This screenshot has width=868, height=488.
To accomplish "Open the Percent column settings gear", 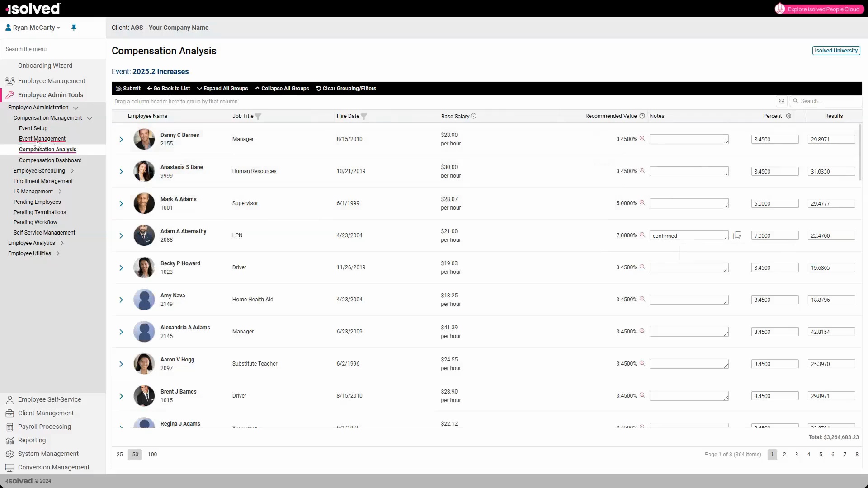I will (x=788, y=116).
